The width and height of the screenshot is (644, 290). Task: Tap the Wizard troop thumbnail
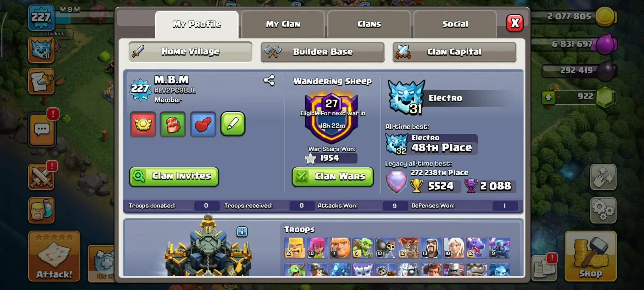[431, 248]
